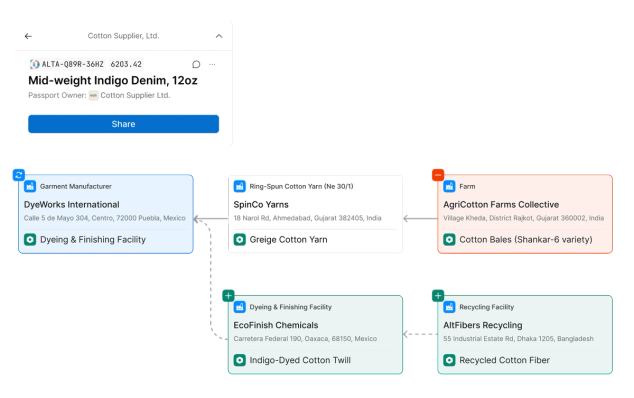Select the DyeWorks International node
634x398 pixels.
106,214
